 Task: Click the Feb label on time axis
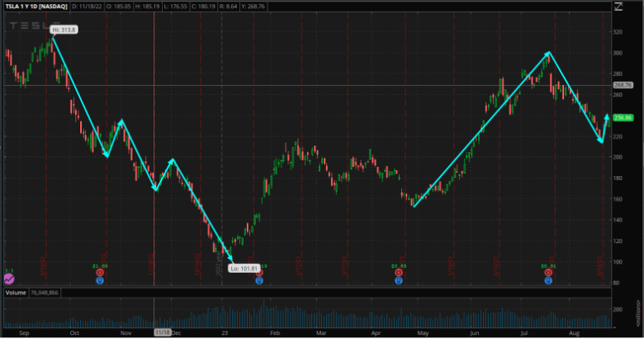point(275,333)
